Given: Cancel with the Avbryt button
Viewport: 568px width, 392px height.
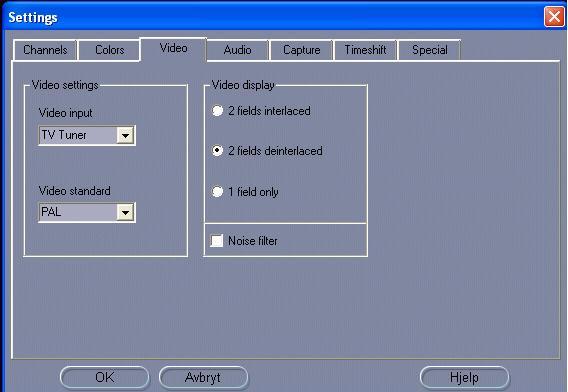Looking at the screenshot, I should (203, 378).
